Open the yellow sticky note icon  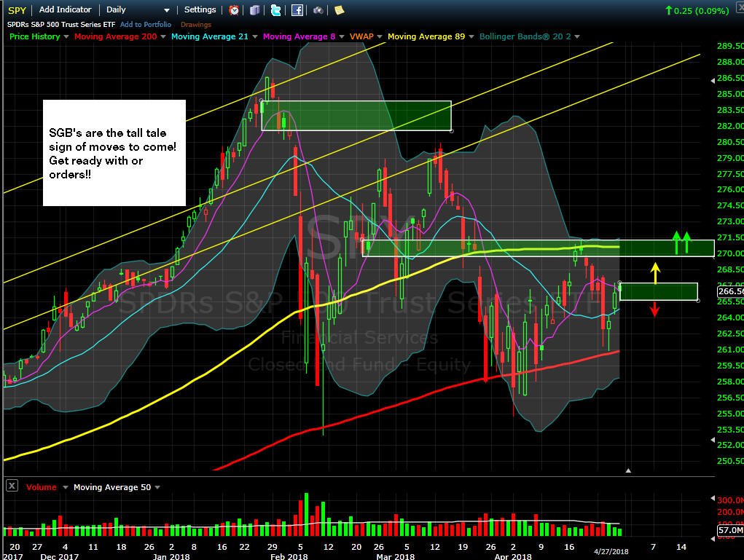[339, 10]
